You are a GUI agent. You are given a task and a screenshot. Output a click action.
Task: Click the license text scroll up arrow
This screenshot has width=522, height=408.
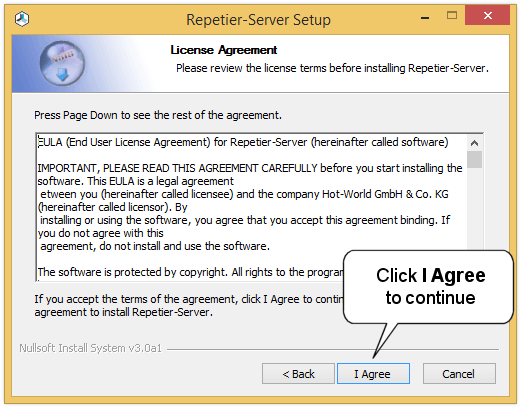tap(474, 143)
